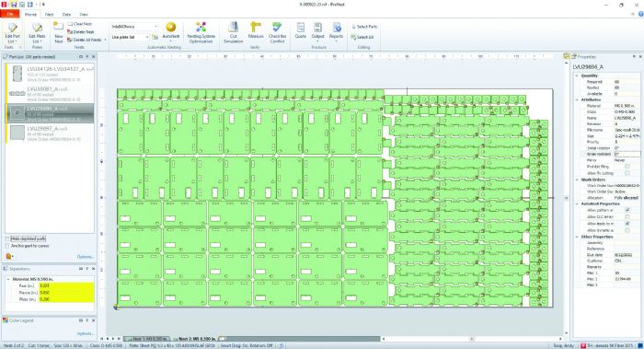Select part LVU30081_A in the part list

click(50, 94)
